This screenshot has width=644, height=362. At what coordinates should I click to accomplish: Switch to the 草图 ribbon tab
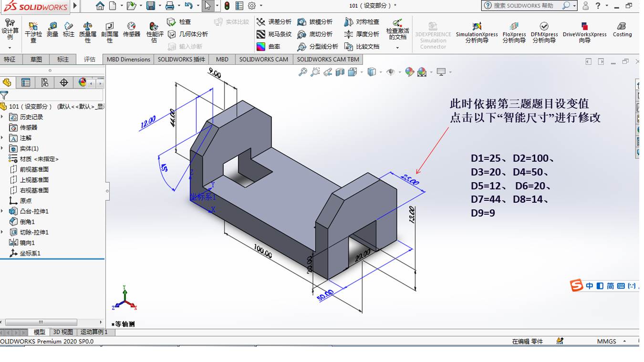[x=36, y=59]
